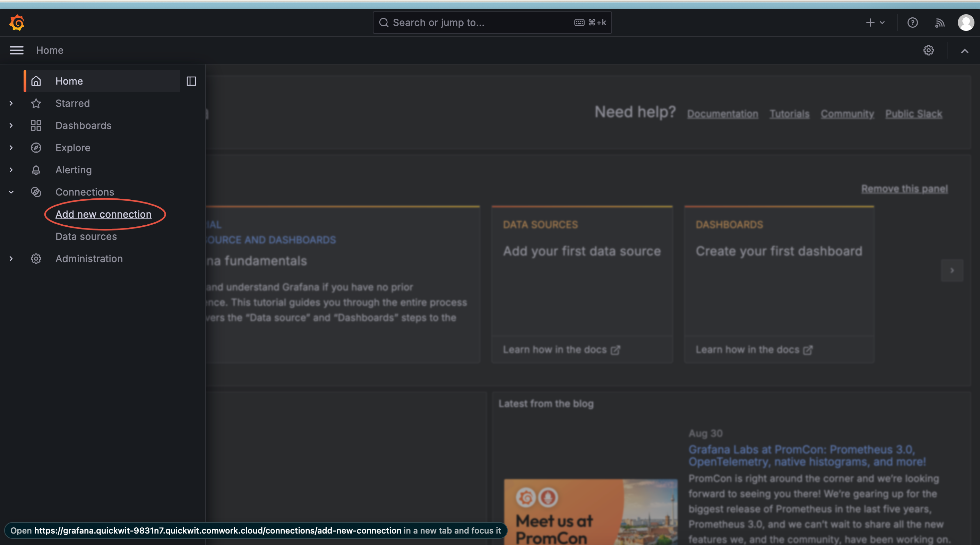Viewport: 980px width, 545px height.
Task: Click the Create your first dashboard card
Action: pyautogui.click(x=779, y=285)
